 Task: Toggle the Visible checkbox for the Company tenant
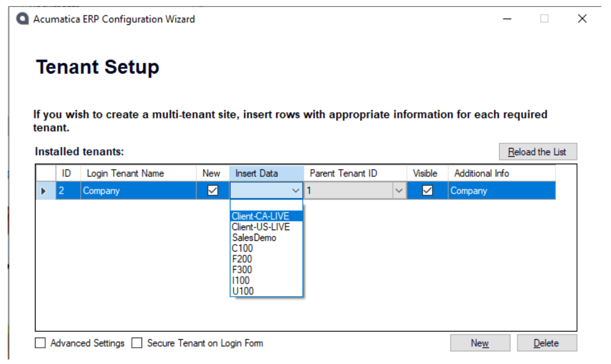[x=427, y=191]
